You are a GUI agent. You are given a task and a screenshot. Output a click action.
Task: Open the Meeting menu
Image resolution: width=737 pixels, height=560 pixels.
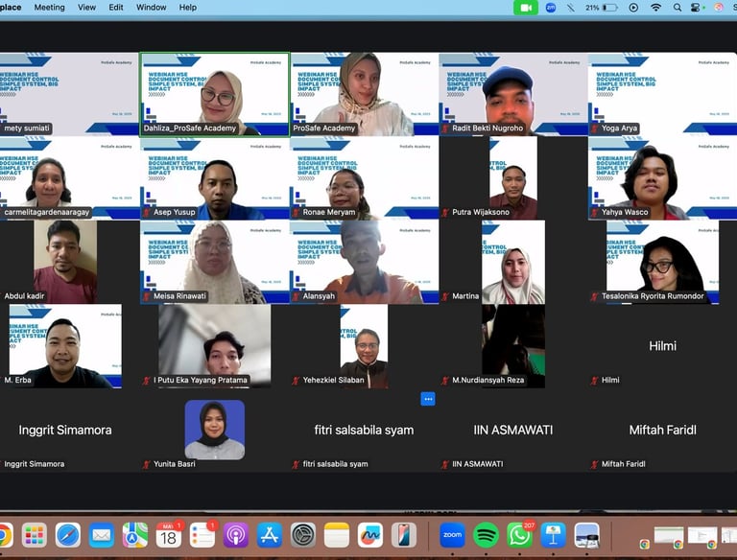pyautogui.click(x=49, y=8)
